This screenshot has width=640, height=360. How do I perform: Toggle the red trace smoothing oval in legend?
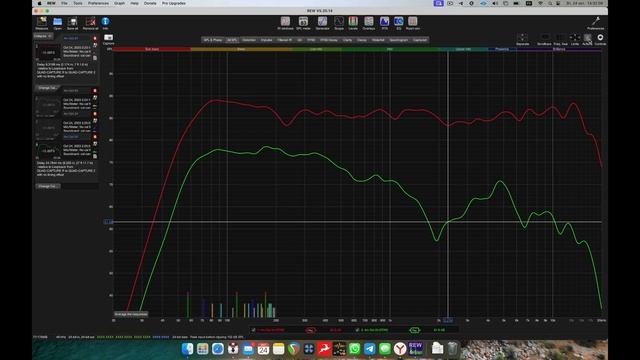pos(311,330)
